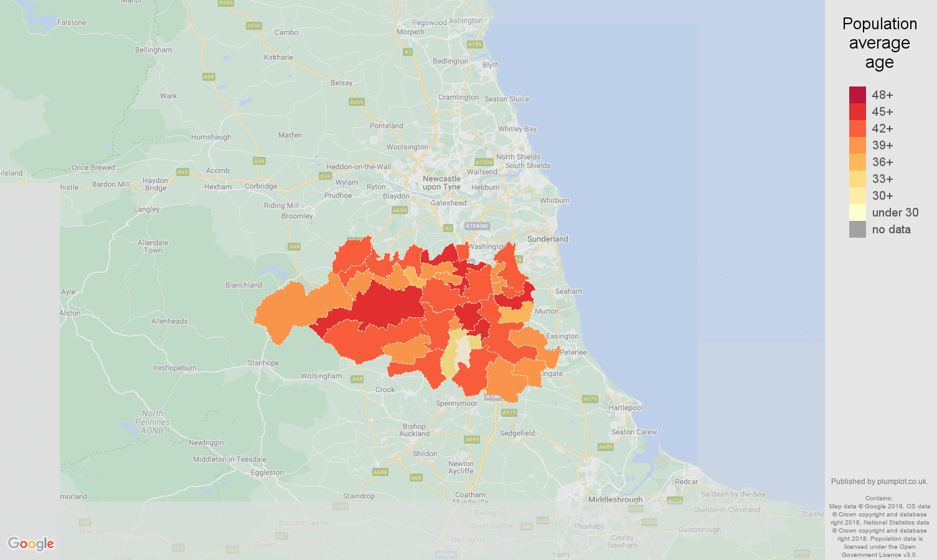
Task: Click the 39+ orange legend swatch
Action: (x=857, y=145)
